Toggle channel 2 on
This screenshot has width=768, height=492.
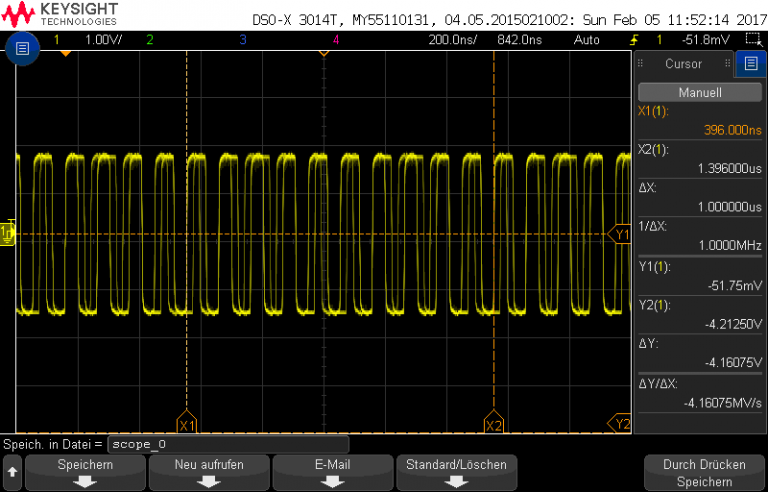coord(150,39)
